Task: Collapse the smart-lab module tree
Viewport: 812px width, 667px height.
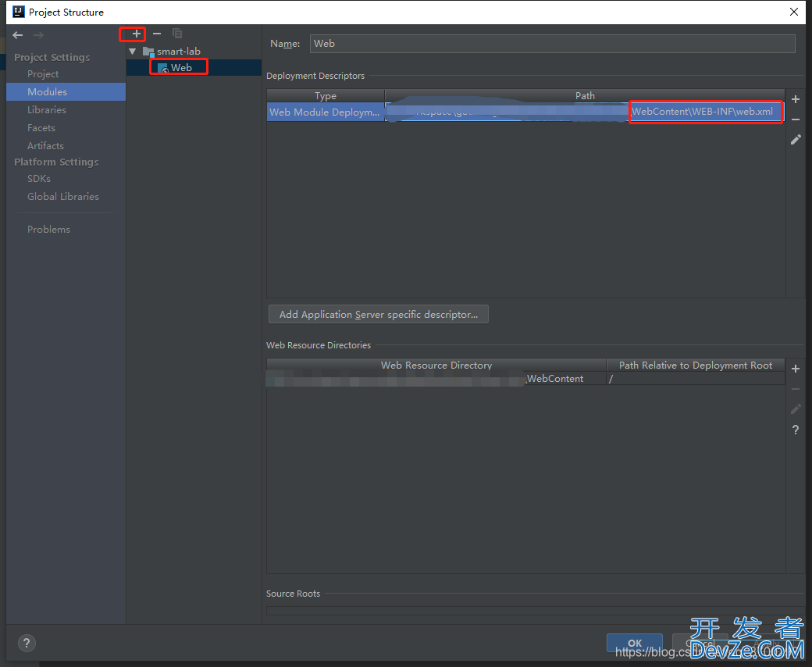Action: [x=133, y=52]
